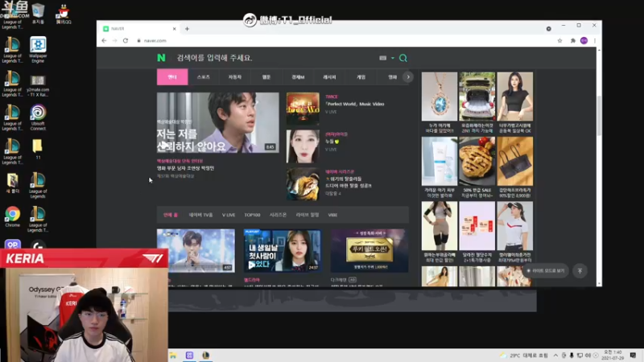The width and height of the screenshot is (644, 362).
Task: Switch to light mode with 라이트 모드로 보기
Action: tap(546, 271)
